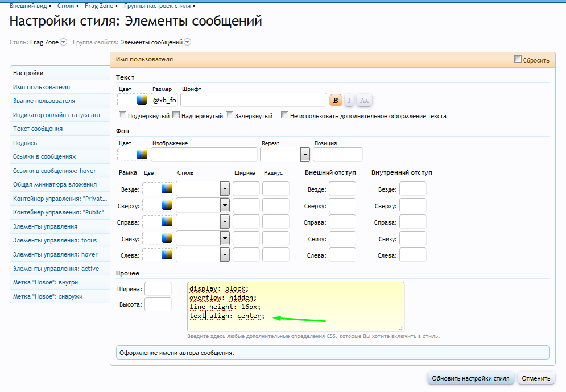Viewport: 566px width, 392px height.
Task: Open Контейнер управления: "Public" item
Action: click(60, 213)
